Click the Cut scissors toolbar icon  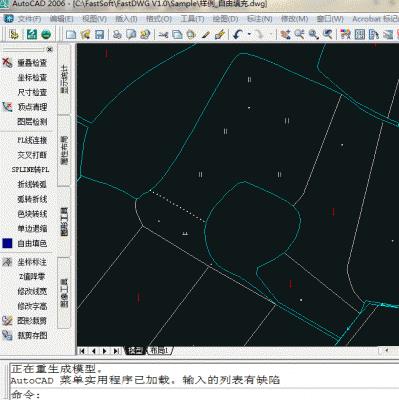point(163,34)
